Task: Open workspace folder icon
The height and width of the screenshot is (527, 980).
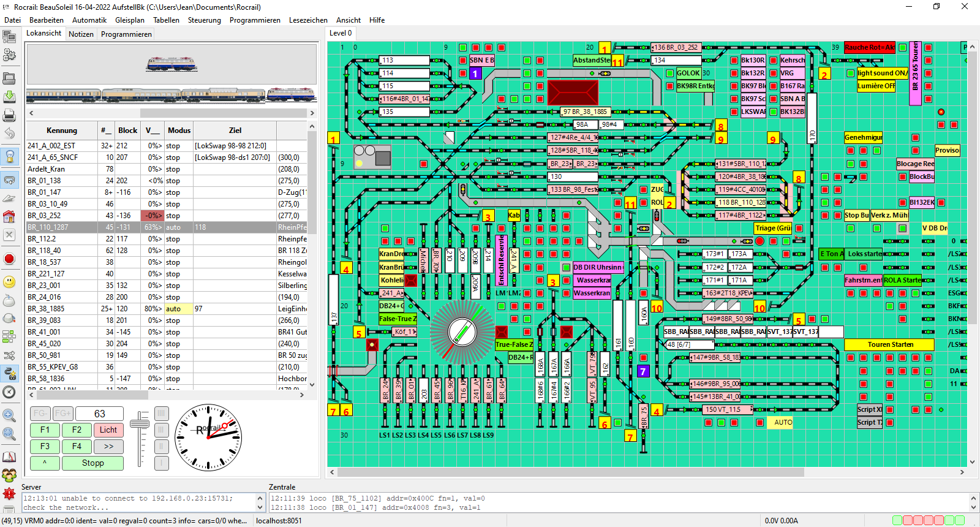Action: point(9,78)
